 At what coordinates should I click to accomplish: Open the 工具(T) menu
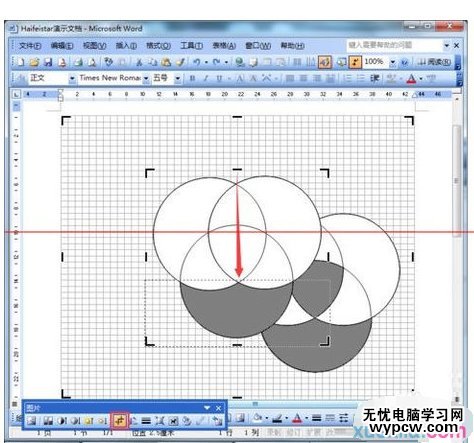[x=191, y=46]
